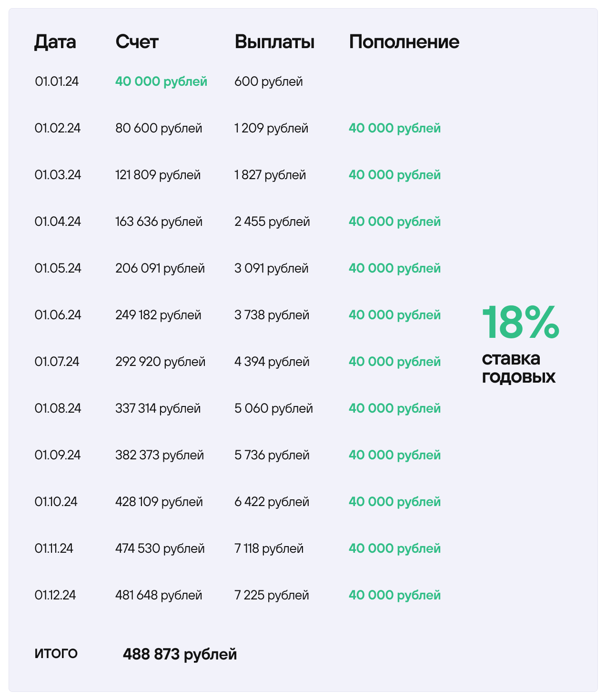
Task: Click the ИТОГО label
Action: click(56, 653)
